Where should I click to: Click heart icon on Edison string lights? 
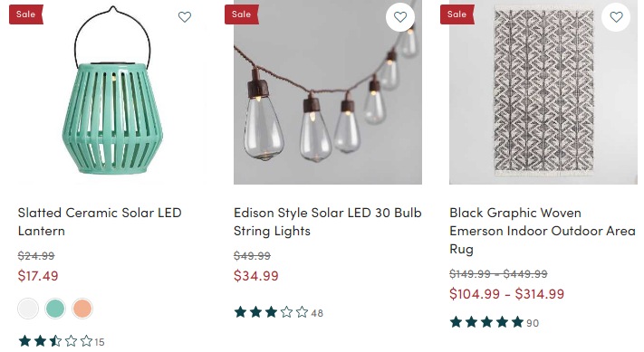coord(400,17)
